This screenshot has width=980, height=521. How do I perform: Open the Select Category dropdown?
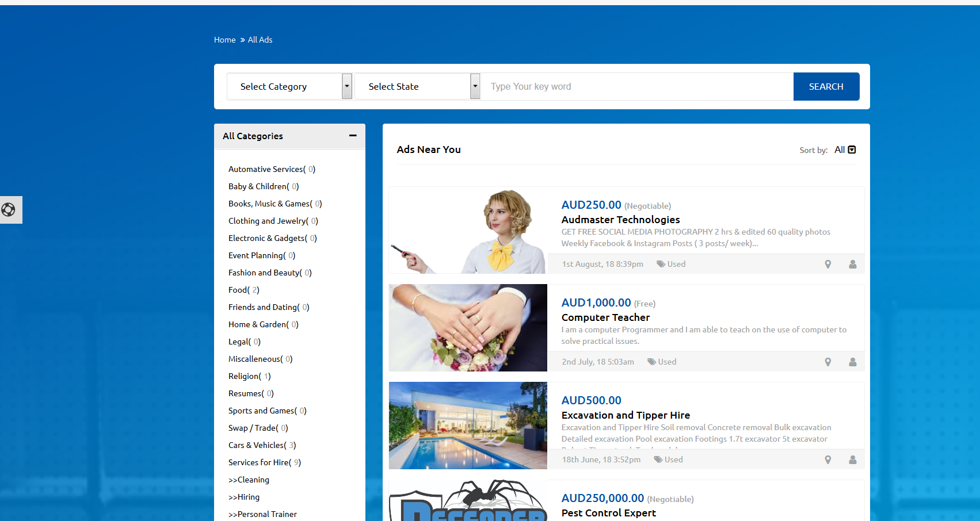click(289, 86)
